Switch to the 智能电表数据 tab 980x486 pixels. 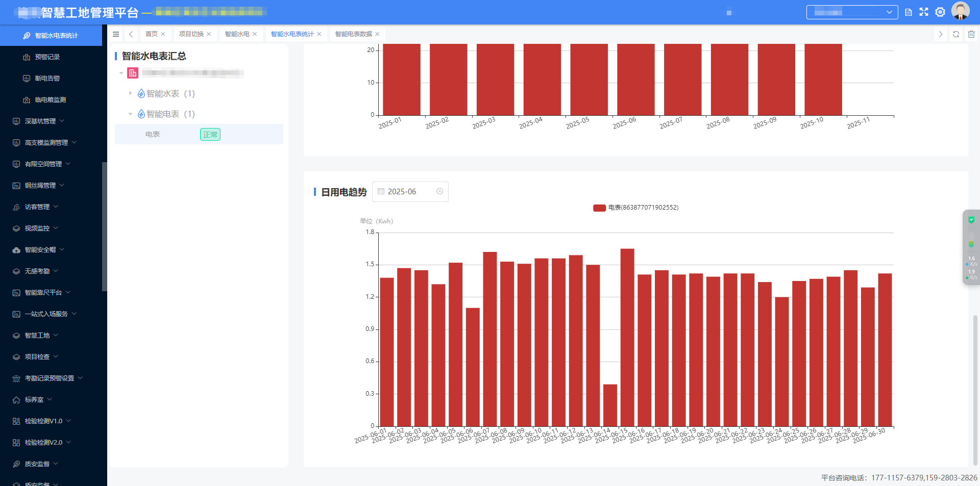click(353, 34)
